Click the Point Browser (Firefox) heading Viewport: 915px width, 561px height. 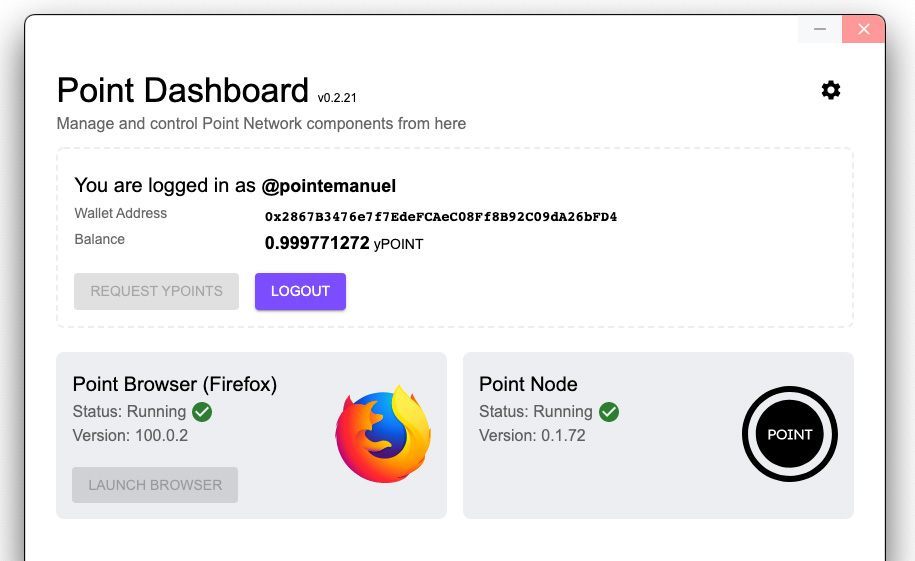pos(175,384)
